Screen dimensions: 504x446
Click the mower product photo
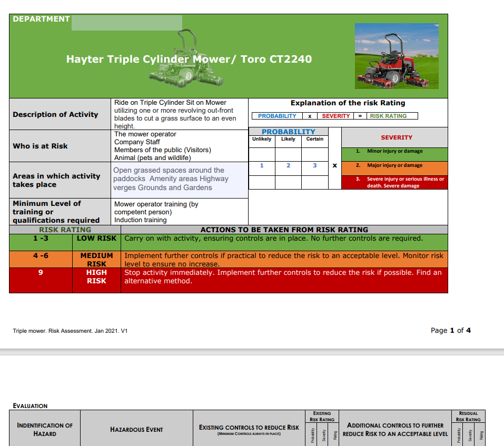397,56
